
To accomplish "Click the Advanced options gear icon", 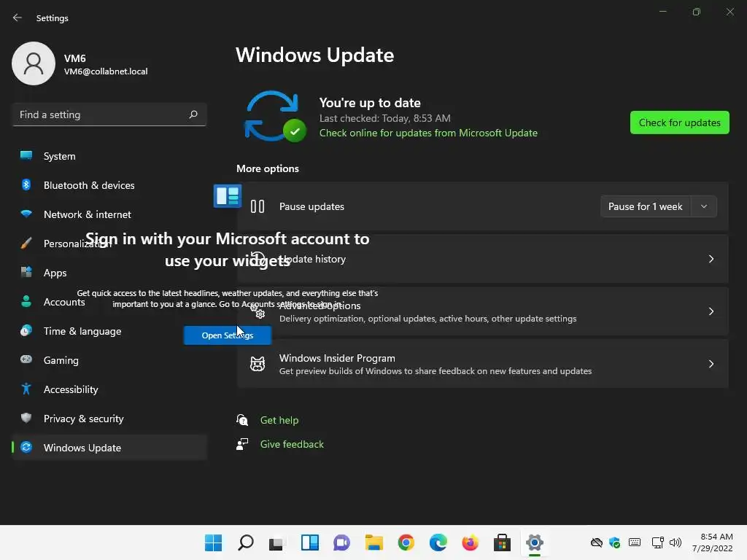I will [x=258, y=311].
